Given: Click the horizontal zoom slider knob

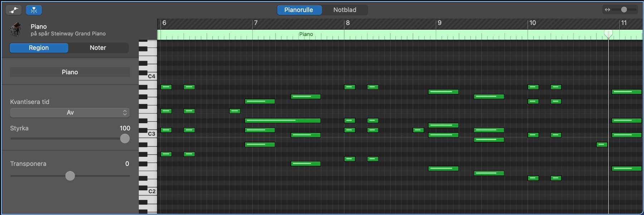Looking at the screenshot, I should tap(624, 10).
